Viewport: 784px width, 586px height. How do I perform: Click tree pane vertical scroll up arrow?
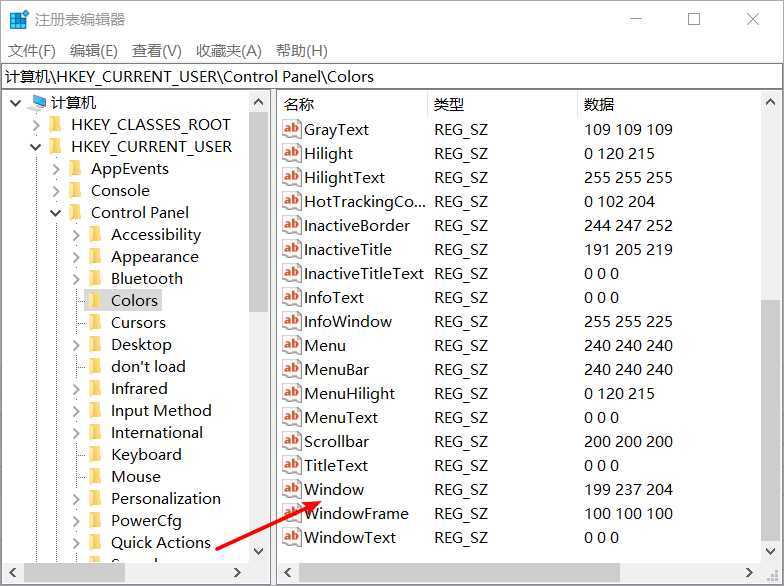click(x=258, y=102)
